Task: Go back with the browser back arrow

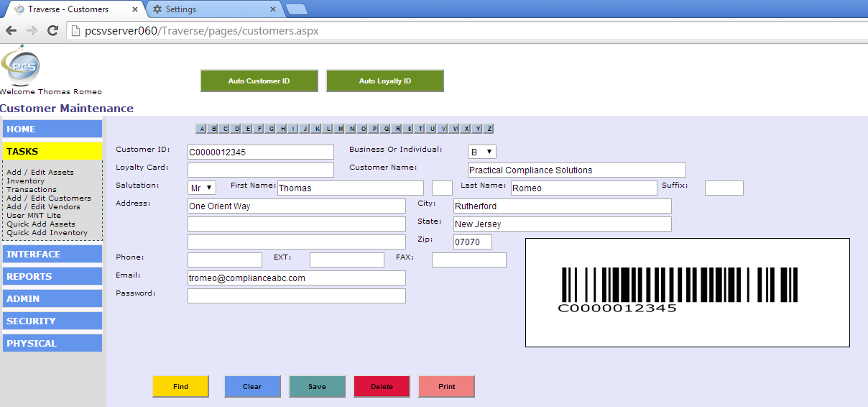Action: (x=11, y=31)
